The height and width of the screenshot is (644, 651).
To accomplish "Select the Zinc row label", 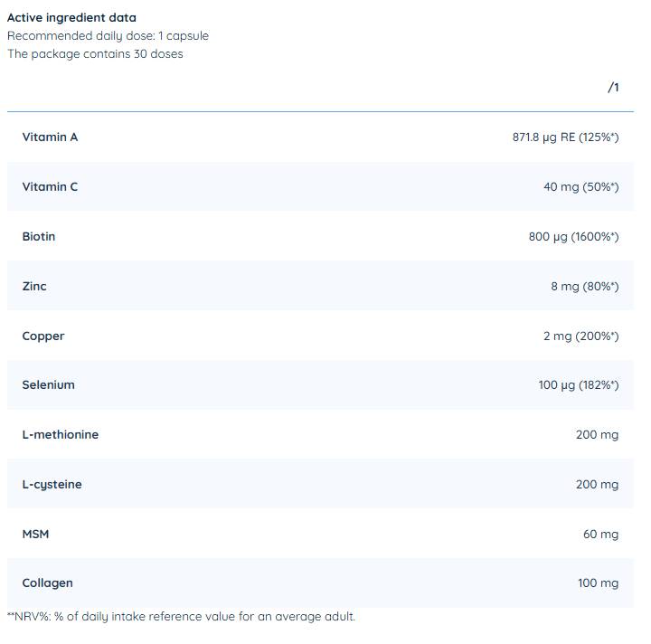I will point(34,286).
